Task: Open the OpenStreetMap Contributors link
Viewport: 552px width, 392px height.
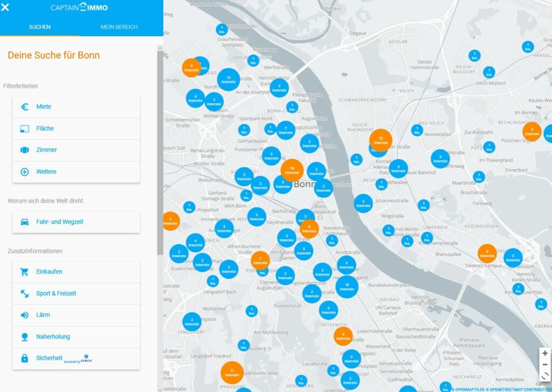Action: pos(518,389)
